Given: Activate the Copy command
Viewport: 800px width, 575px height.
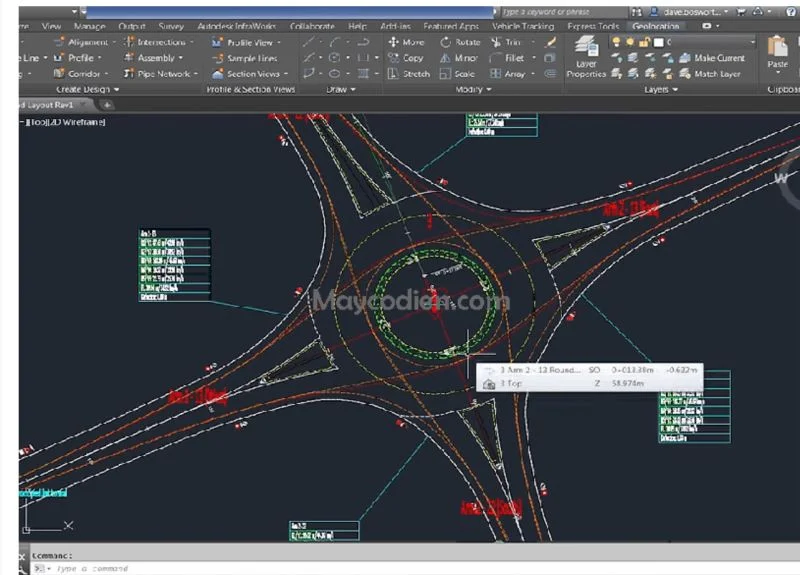Looking at the screenshot, I should tap(406, 58).
